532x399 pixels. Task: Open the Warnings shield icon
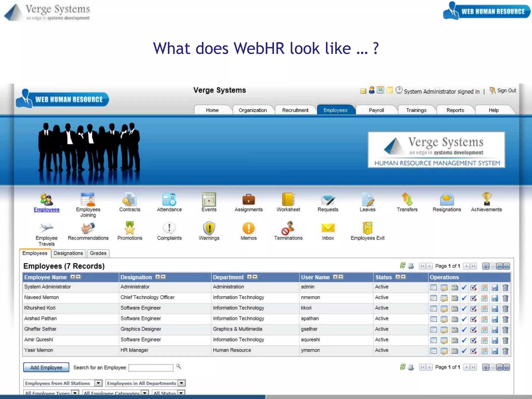(x=209, y=228)
